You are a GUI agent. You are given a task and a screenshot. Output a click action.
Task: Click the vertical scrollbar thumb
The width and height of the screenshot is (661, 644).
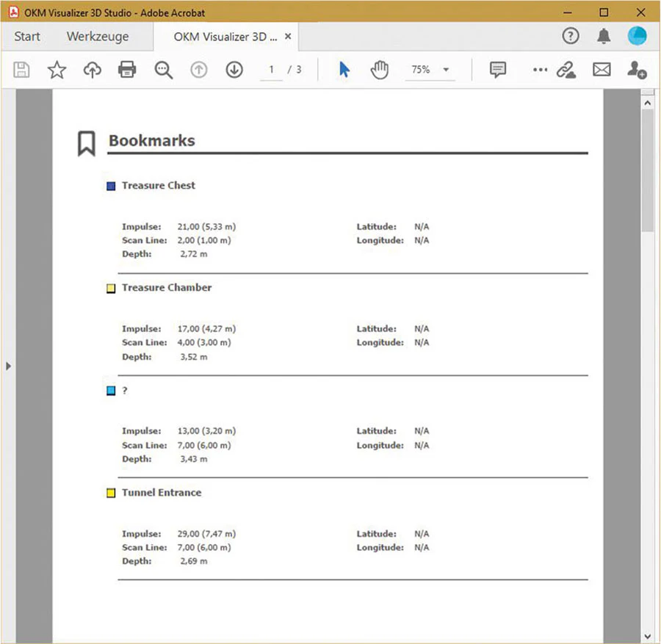tap(648, 170)
